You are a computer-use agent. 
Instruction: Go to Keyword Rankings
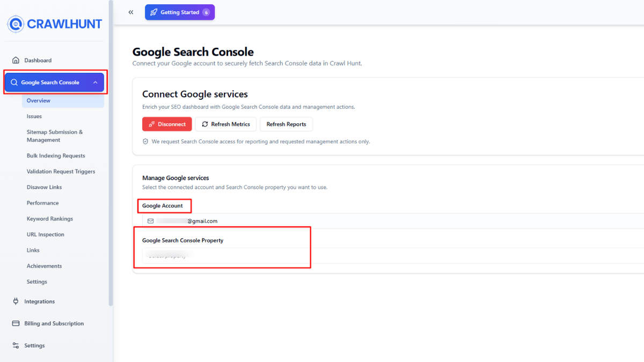pyautogui.click(x=50, y=219)
